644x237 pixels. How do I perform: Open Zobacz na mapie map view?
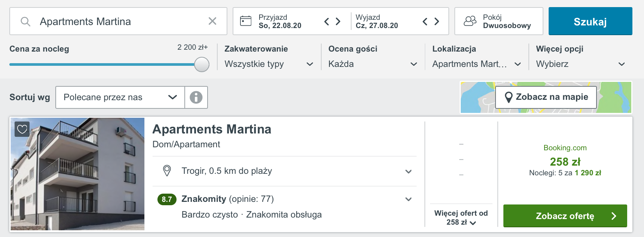coord(546,97)
